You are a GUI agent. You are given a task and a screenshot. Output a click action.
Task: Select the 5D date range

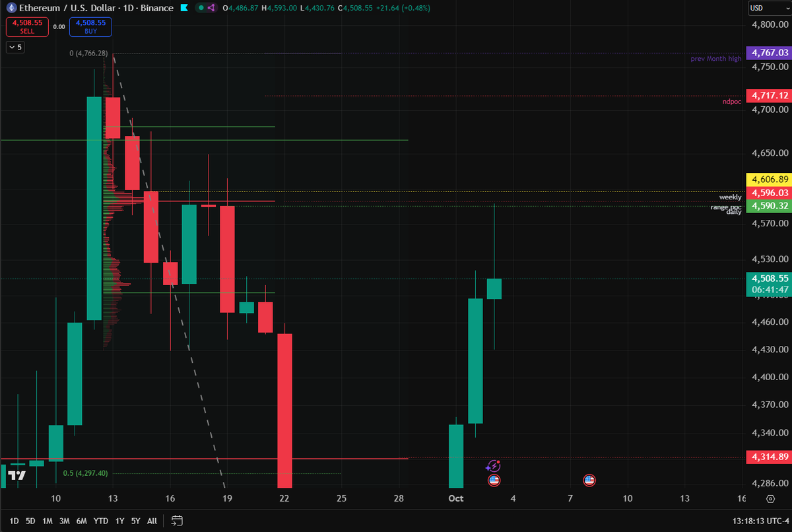point(30,521)
